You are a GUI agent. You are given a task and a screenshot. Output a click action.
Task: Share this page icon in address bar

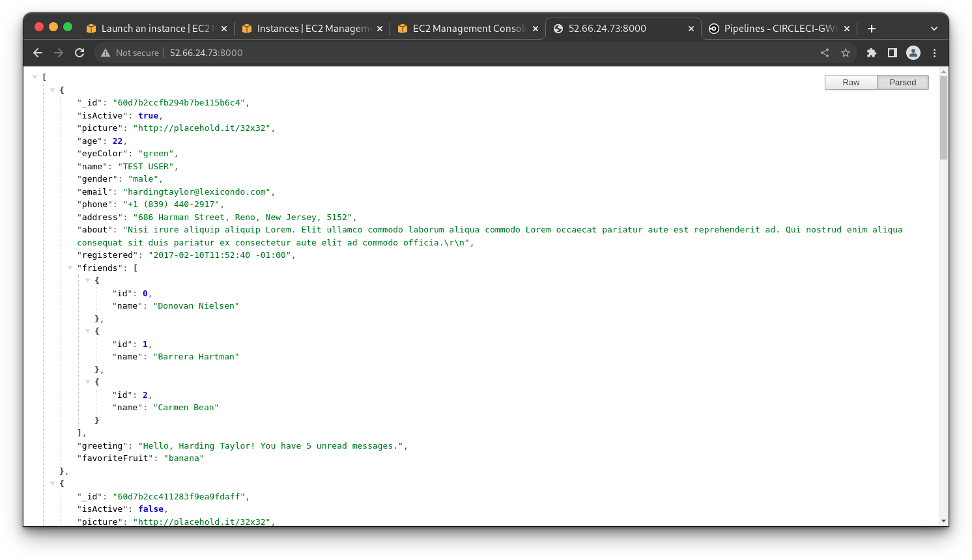pyautogui.click(x=825, y=53)
